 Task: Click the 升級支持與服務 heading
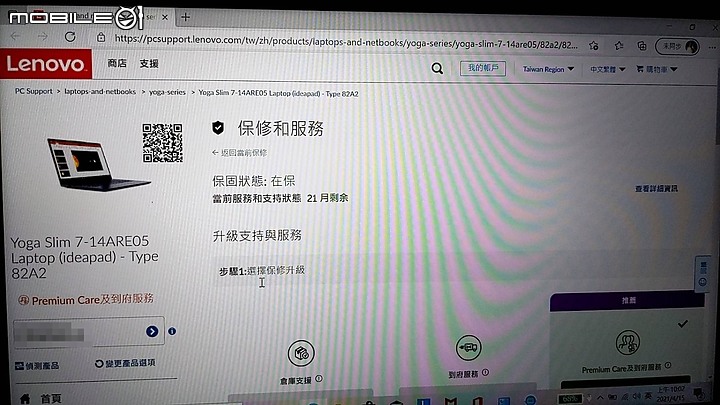point(257,236)
